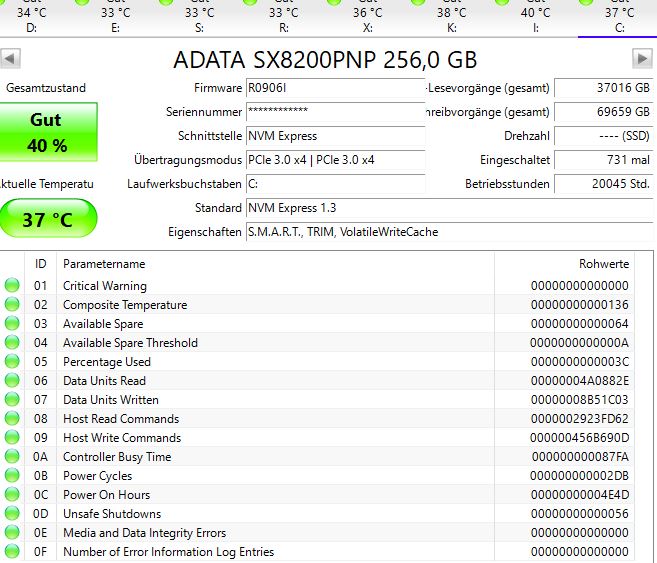Click the Standard field NVM Express 1.3

(x=450, y=208)
